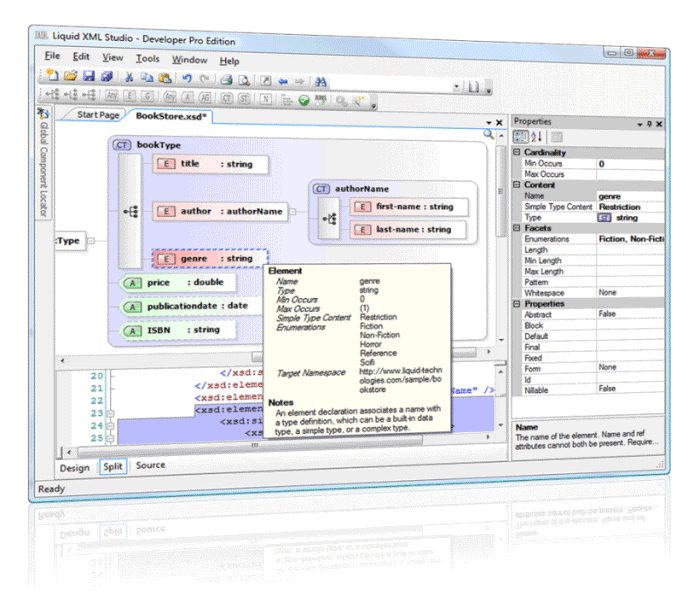
Task: Click the Paste clipboard icon
Action: pos(165,78)
